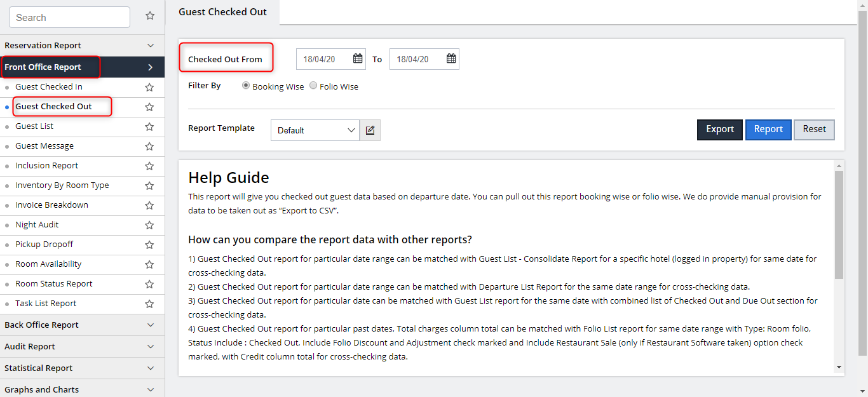Open calendar for the To date

(451, 58)
